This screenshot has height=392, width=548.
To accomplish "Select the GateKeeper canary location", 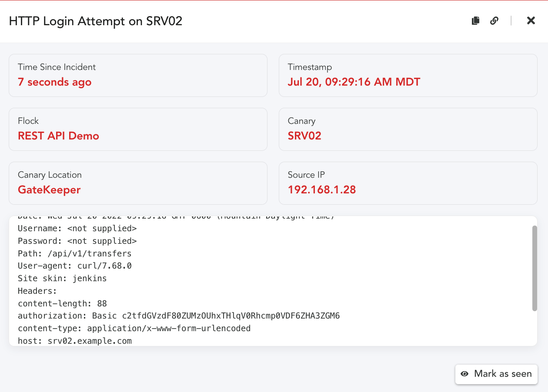I will pos(49,189).
